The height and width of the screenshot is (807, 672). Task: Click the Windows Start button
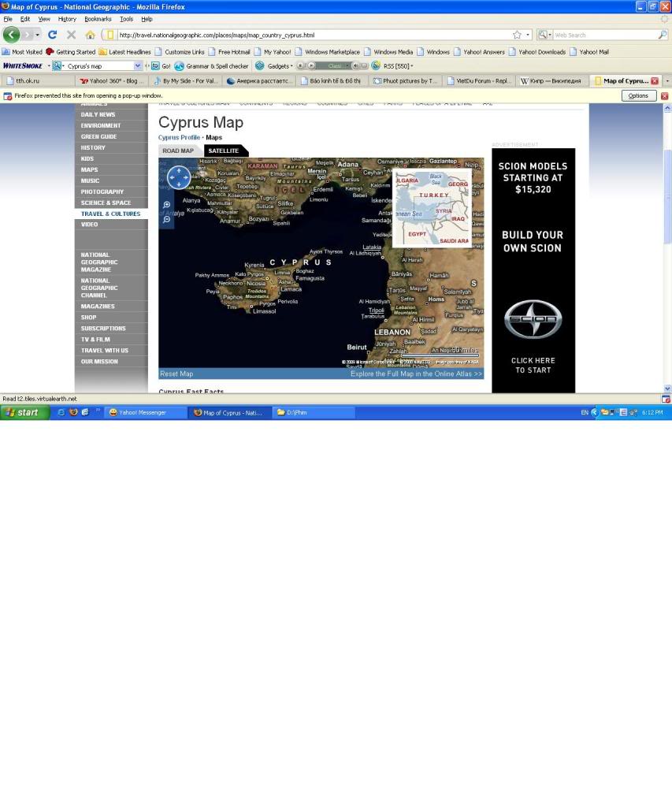click(24, 412)
